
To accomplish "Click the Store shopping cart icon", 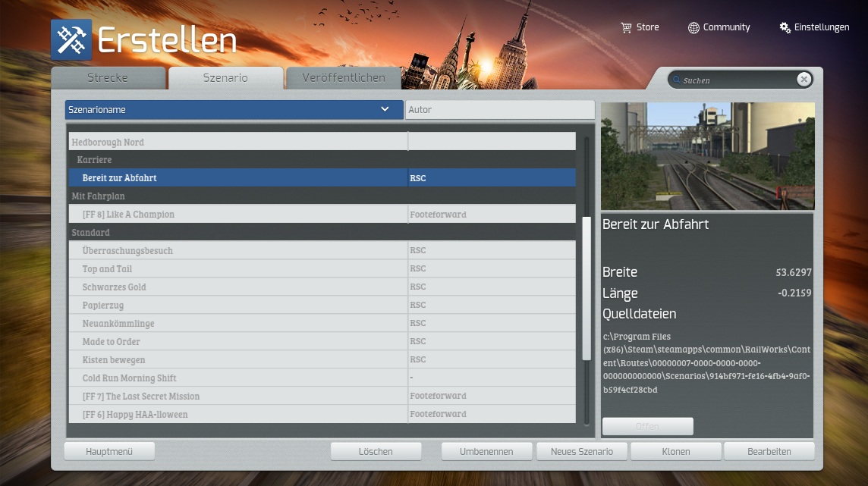I will 626,27.
